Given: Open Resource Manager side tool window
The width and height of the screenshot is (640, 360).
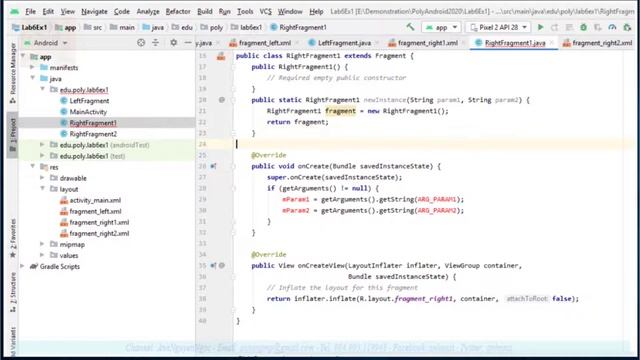Looking at the screenshot, I should click(x=13, y=73).
